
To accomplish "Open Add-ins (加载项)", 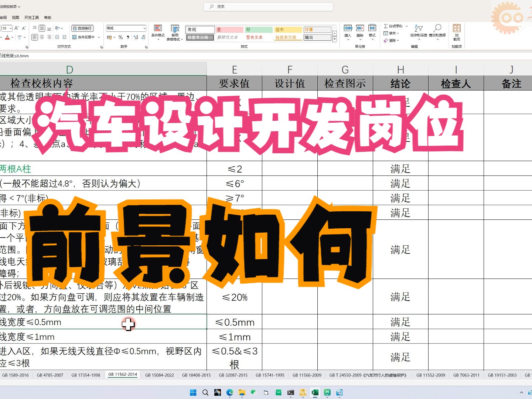I will [x=457, y=33].
